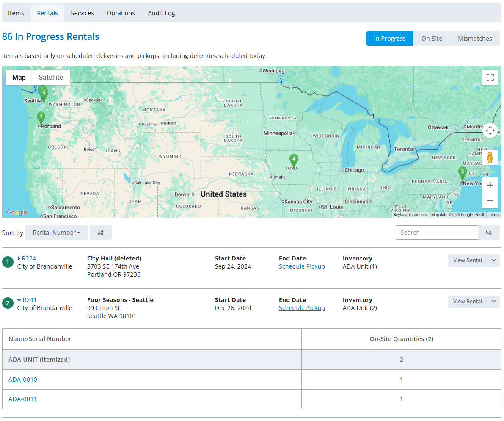Open the Rental Number sort dropdown
Viewport: 504px width, 421px height.
(x=56, y=233)
